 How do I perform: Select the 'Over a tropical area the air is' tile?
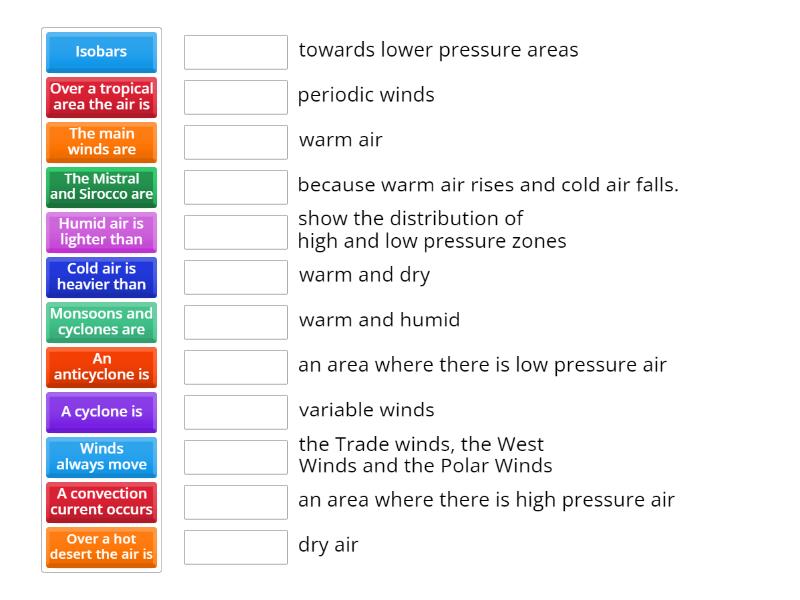(100, 97)
